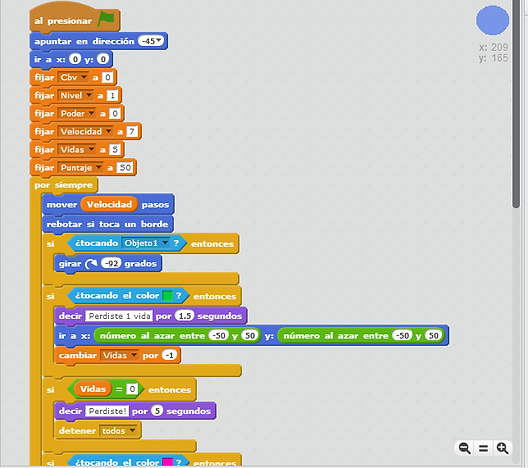Click the orange Vidas reporter in equals condition
528x468 pixels.
(93, 389)
